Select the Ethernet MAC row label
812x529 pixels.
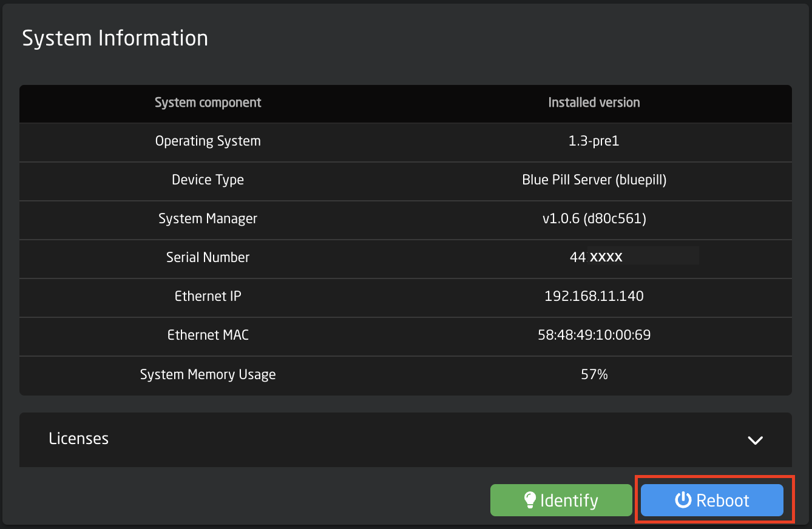[x=208, y=335]
